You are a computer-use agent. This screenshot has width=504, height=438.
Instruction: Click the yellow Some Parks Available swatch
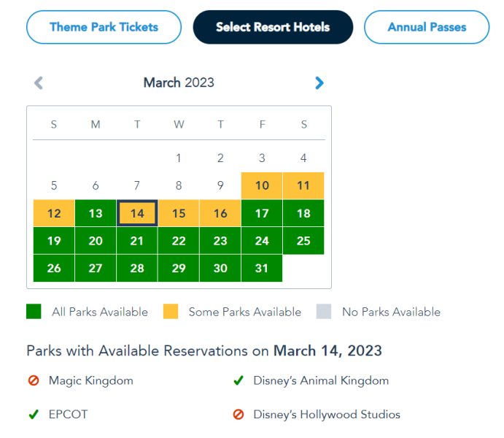170,312
